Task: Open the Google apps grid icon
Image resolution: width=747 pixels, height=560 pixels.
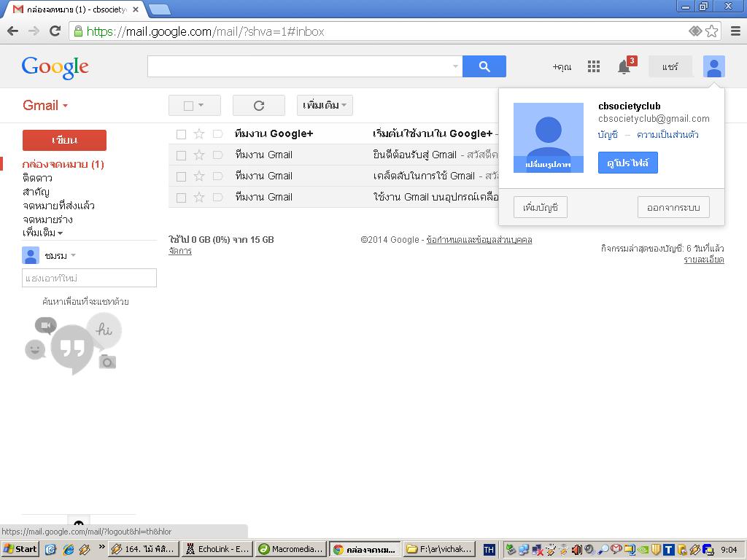Action: click(594, 66)
